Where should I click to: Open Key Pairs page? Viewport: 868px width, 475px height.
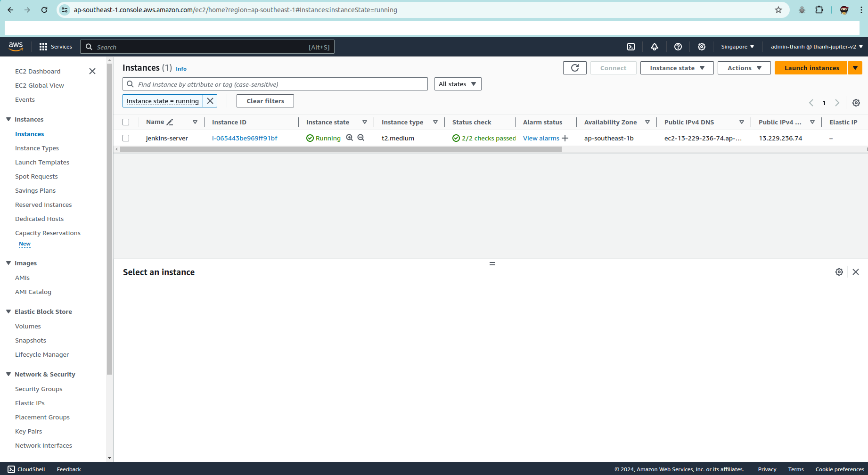click(28, 431)
